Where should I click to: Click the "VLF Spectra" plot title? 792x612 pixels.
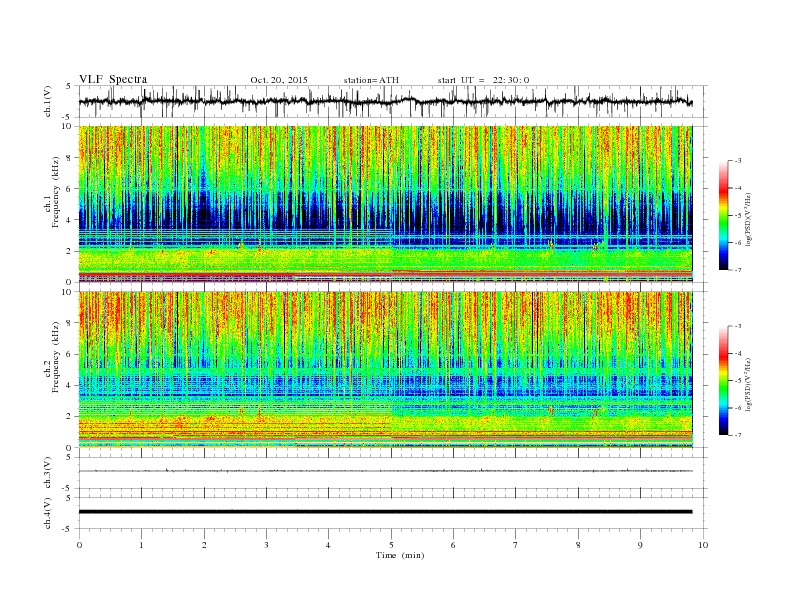pyautogui.click(x=113, y=79)
